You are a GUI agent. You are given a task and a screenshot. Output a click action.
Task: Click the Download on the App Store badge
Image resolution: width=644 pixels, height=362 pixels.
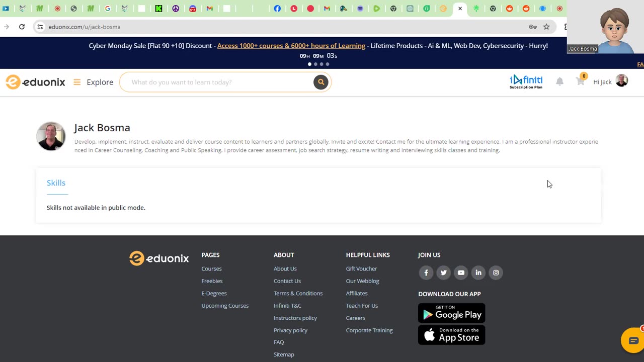coord(451,335)
